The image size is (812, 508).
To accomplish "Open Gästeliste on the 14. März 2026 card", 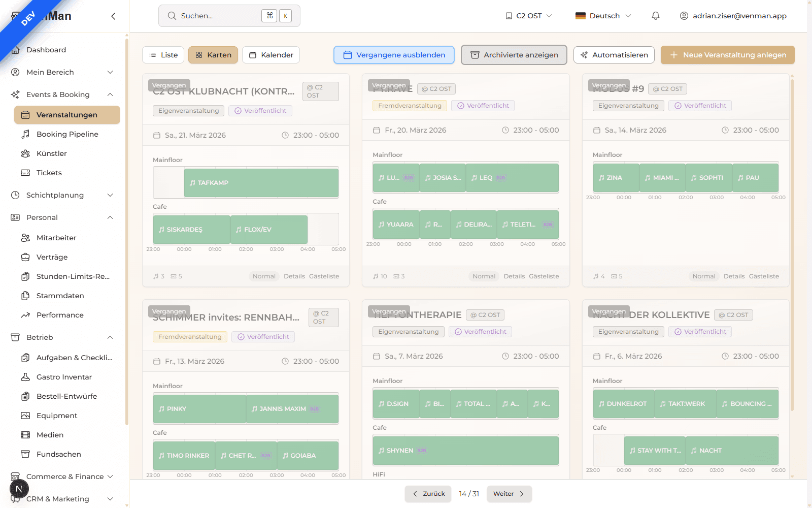I will [x=764, y=276].
